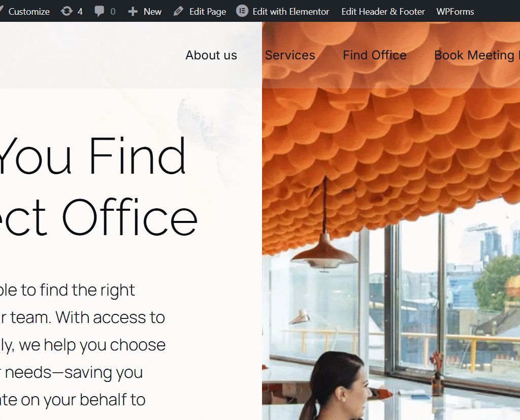Open the WPForms admin menu
Image resolution: width=520 pixels, height=420 pixels.
click(455, 12)
